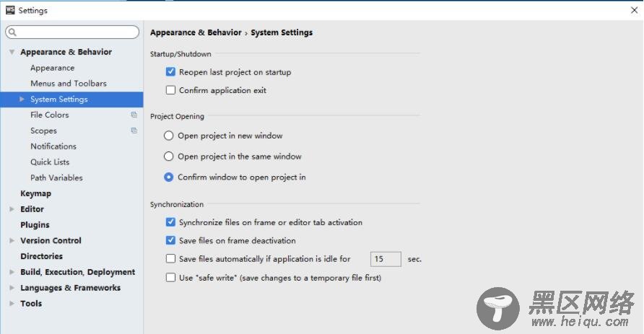
Task: Click the search magnifier icon in settings
Action: (x=12, y=32)
